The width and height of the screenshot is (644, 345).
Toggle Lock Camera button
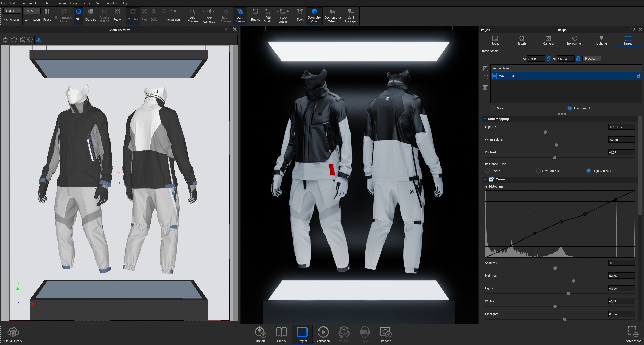[240, 15]
